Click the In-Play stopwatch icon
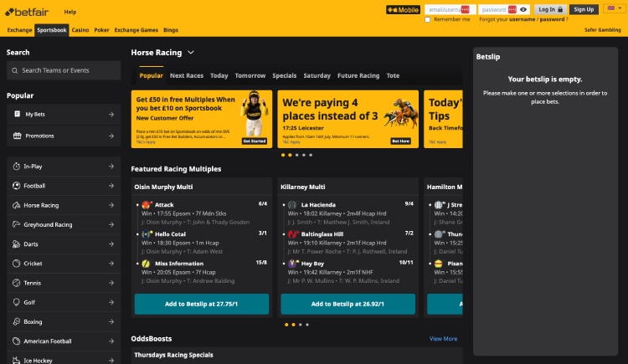The width and height of the screenshot is (628, 364). pos(17,167)
